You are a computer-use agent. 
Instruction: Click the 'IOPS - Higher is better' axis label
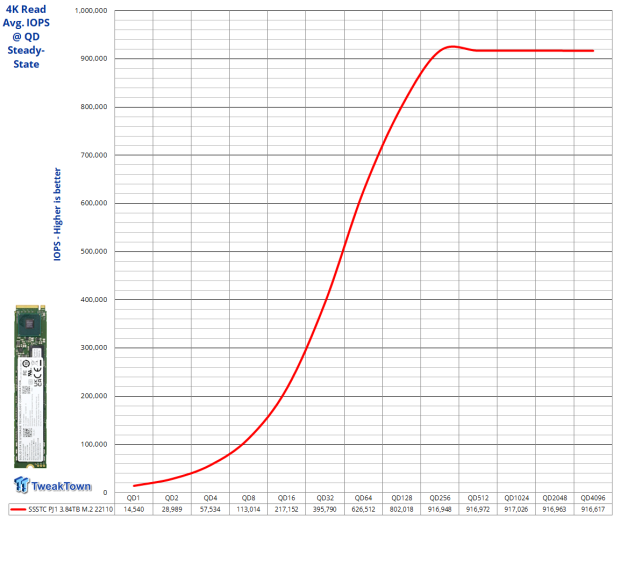click(x=57, y=214)
